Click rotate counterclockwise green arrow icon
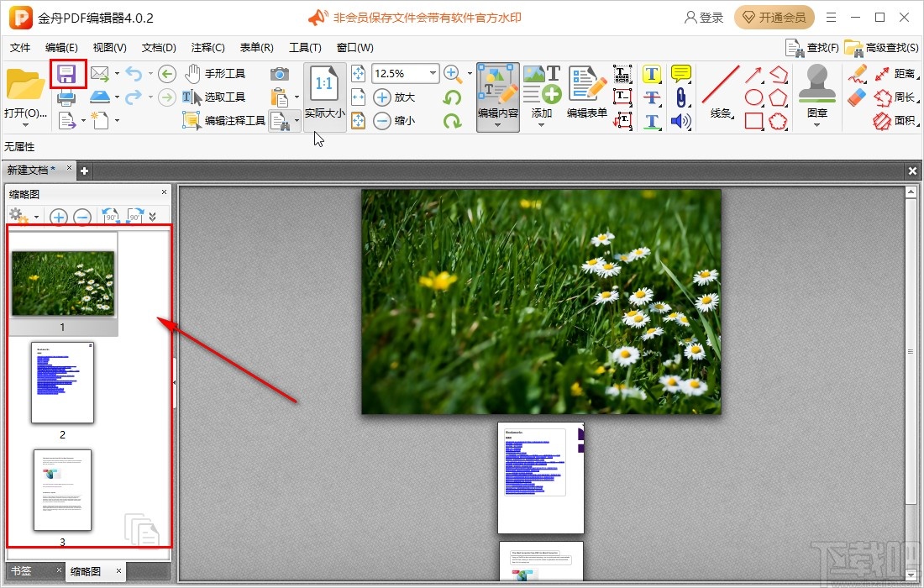The width and height of the screenshot is (924, 588). tap(452, 97)
